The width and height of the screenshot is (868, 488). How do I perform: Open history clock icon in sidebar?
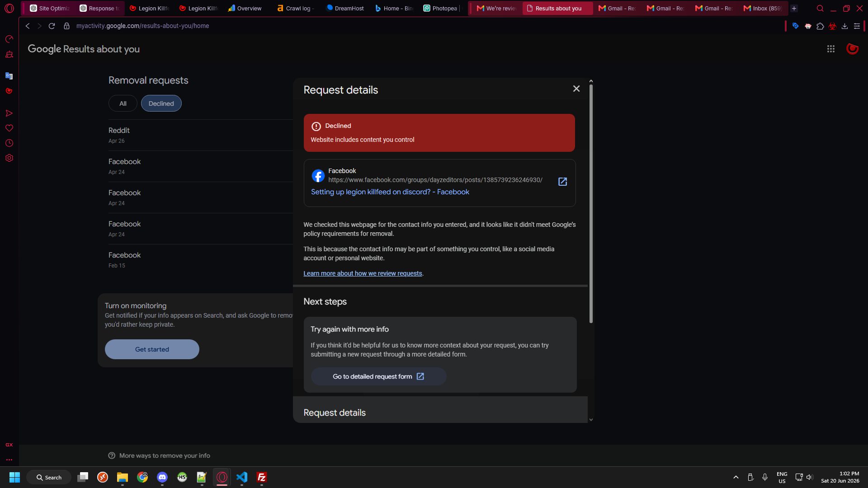9,143
